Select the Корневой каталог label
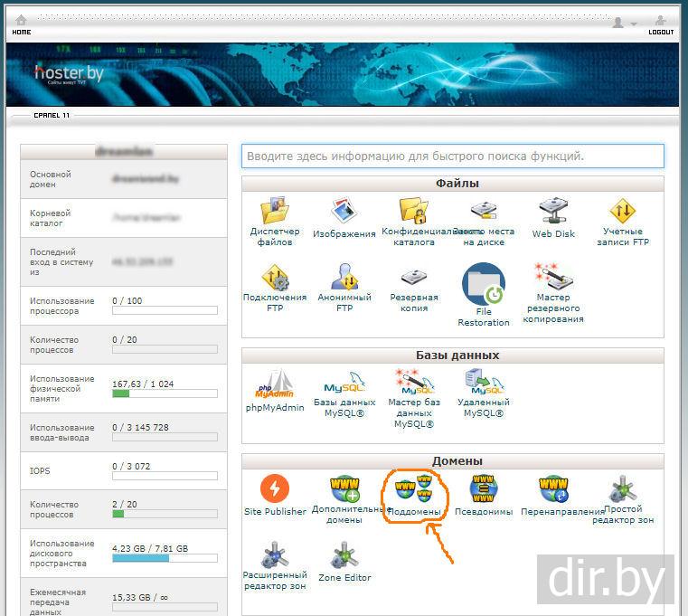688x616 pixels. click(x=50, y=218)
